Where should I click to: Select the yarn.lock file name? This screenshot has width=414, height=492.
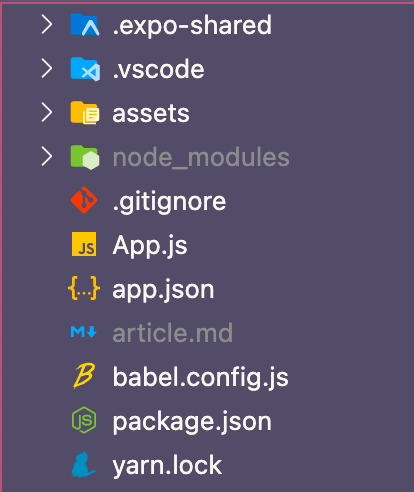pos(167,466)
